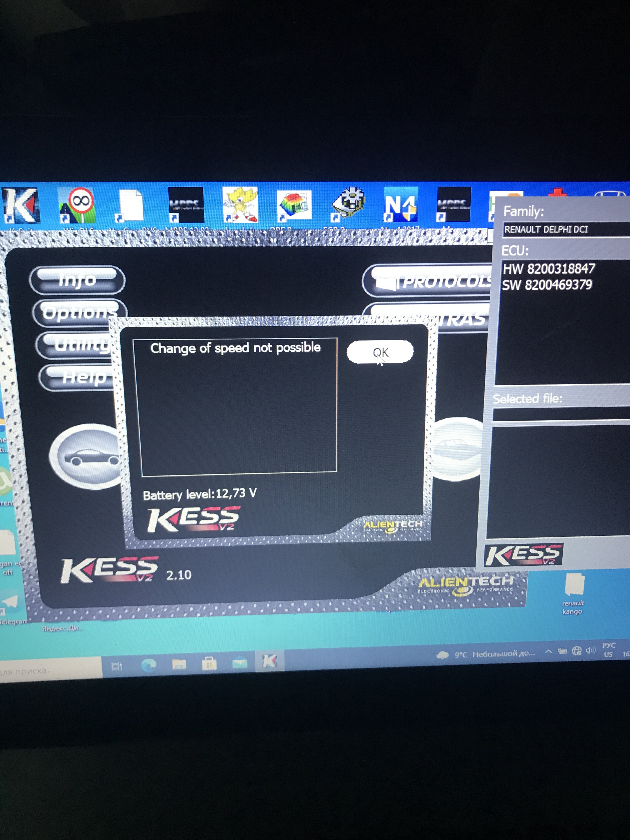This screenshot has width=630, height=840.
Task: Select the car vehicle category icon
Action: point(89,457)
